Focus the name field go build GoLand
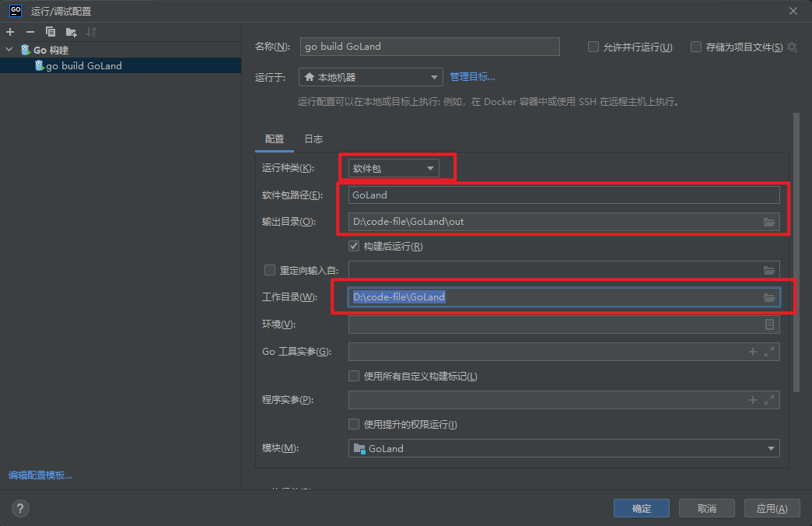812x526 pixels. (x=430, y=47)
